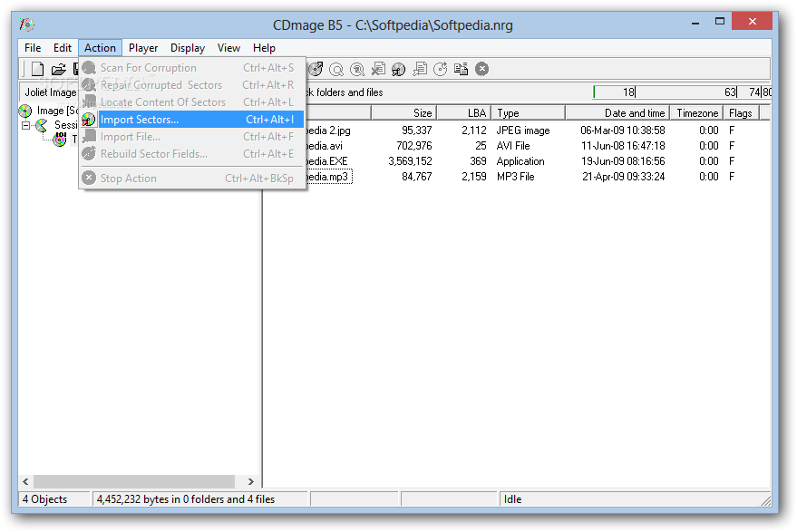Sort by the Type column header
The width and height of the screenshot is (797, 532).
coord(528,112)
